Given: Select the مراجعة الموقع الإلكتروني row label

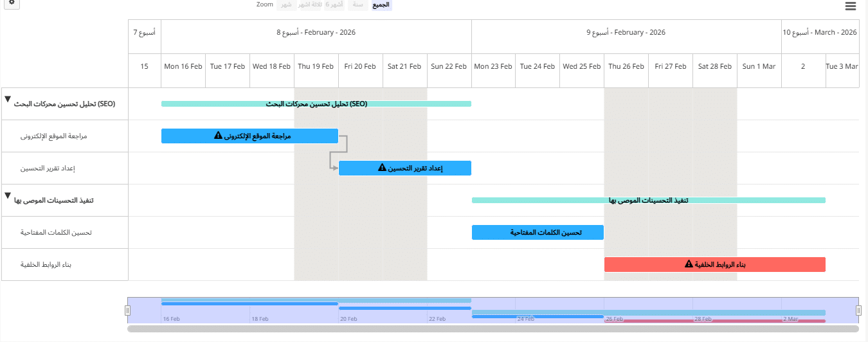Looking at the screenshot, I should [54, 136].
